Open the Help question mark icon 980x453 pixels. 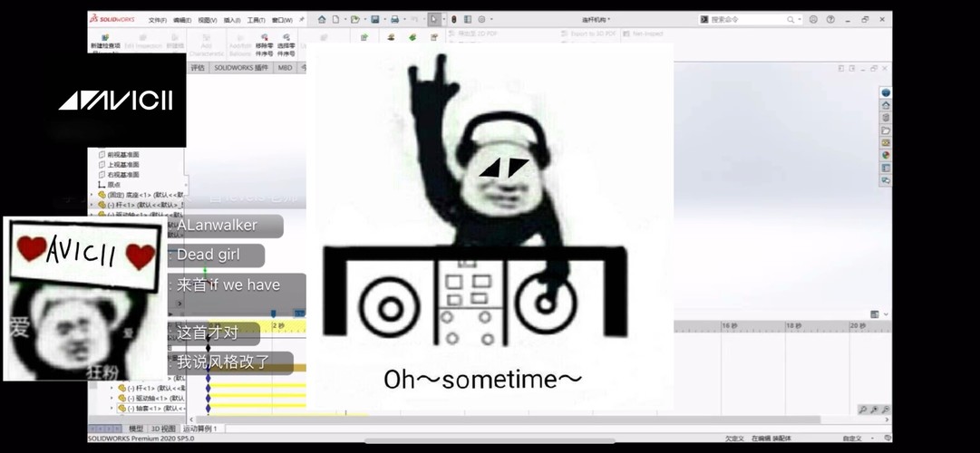[x=830, y=19]
